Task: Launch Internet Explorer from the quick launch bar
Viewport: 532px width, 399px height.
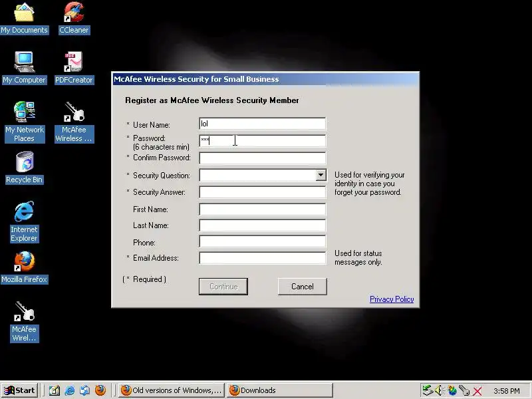Action: tap(70, 390)
